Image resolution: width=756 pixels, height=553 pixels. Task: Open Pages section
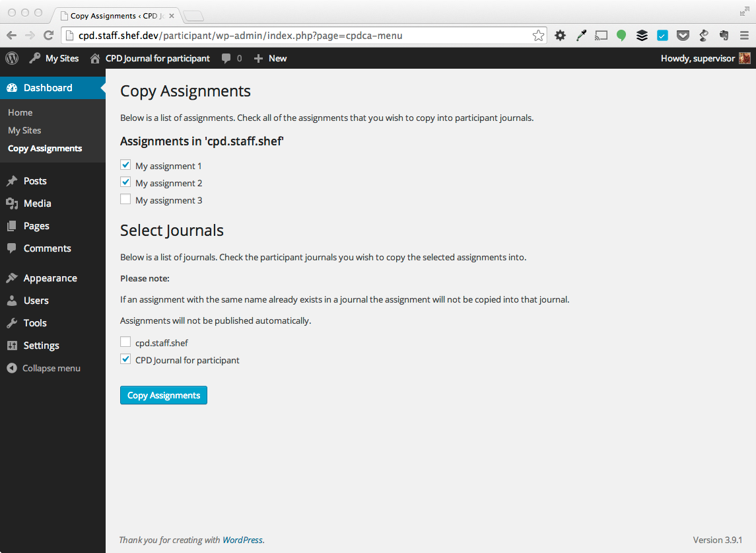(x=36, y=226)
